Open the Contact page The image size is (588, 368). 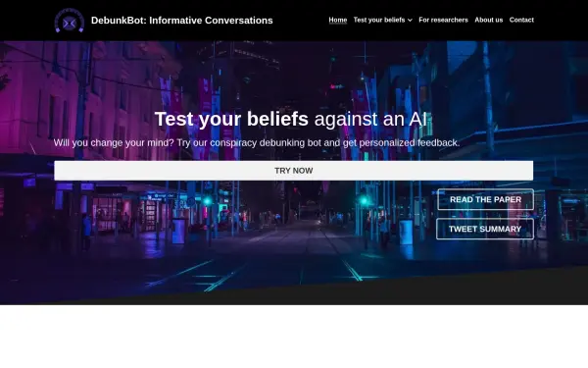click(521, 20)
